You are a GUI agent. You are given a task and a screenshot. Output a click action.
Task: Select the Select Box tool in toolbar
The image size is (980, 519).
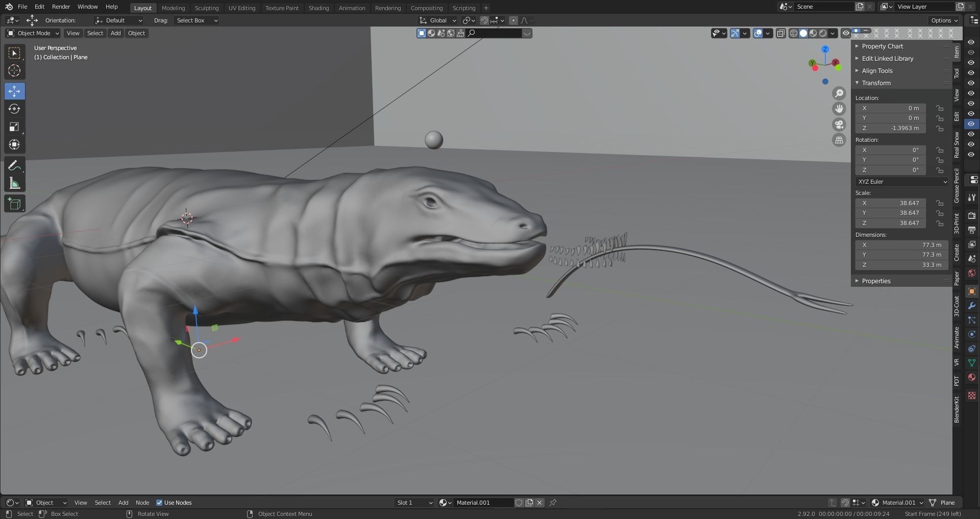coord(14,53)
